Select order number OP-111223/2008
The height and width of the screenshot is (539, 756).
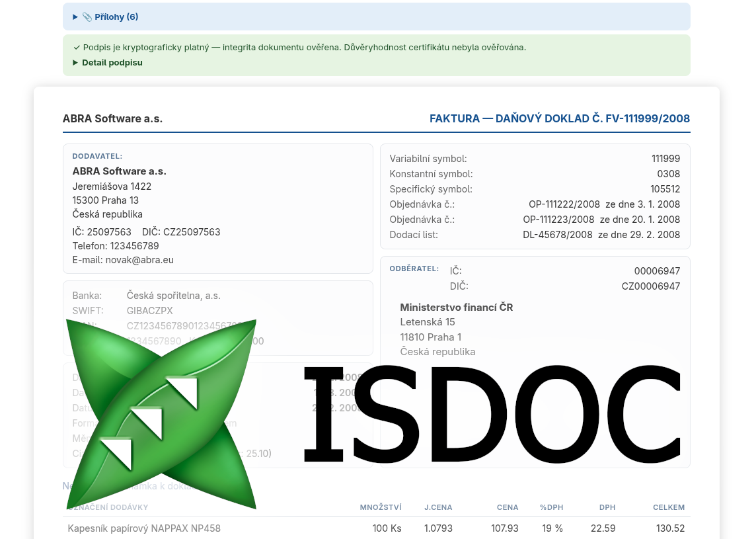[x=558, y=220]
